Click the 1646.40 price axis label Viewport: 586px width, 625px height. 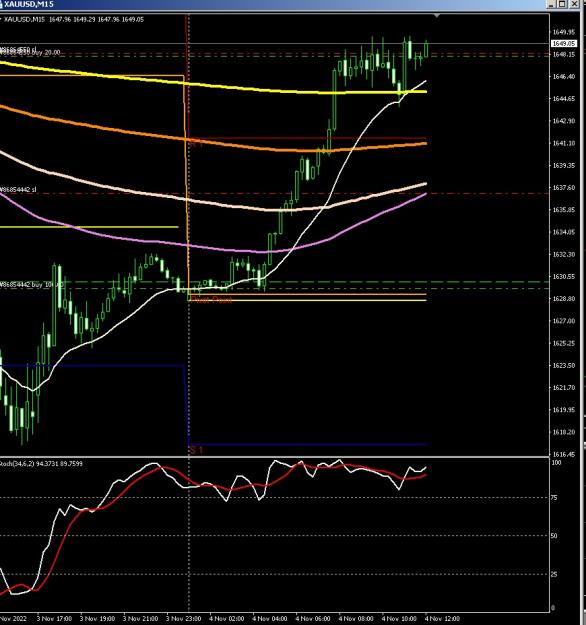click(x=564, y=76)
